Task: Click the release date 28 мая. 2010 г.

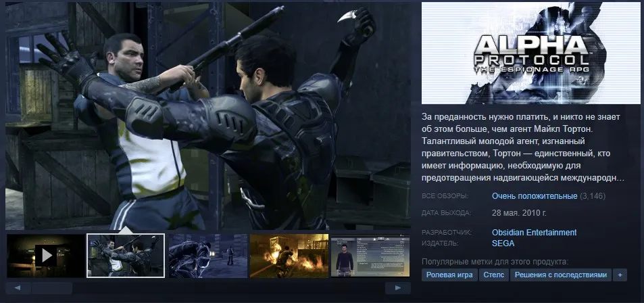Action: (x=519, y=213)
